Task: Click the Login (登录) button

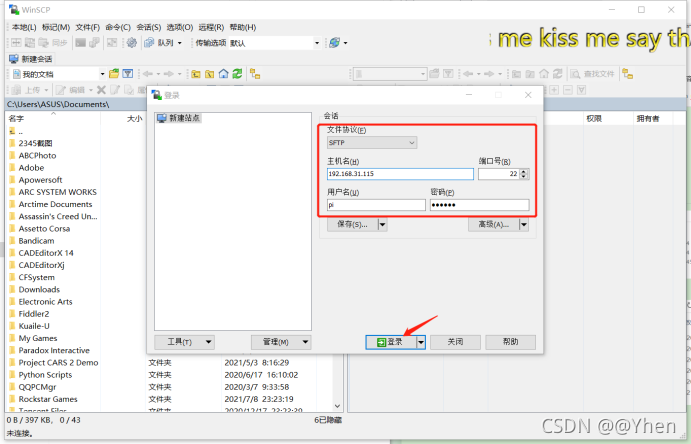Action: tap(391, 342)
